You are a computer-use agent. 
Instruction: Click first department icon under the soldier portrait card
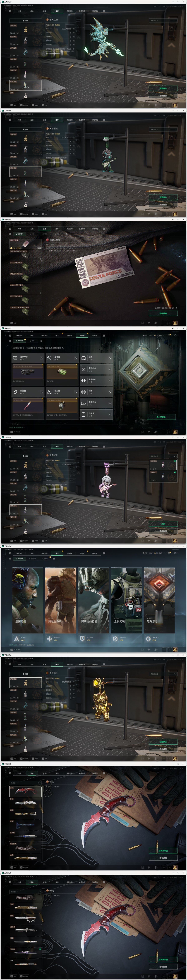pyautogui.click(x=17, y=639)
